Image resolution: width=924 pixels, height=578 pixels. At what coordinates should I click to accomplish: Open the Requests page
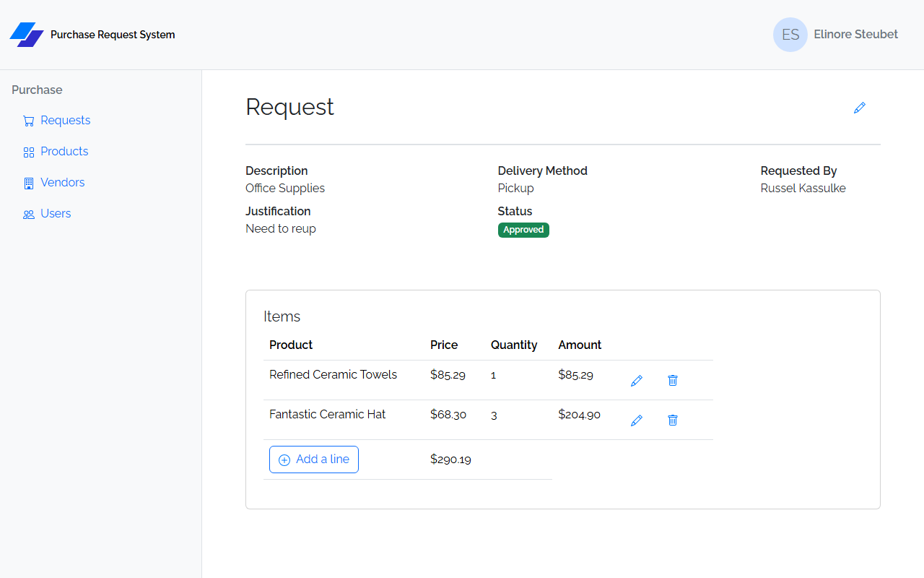pyautogui.click(x=66, y=120)
